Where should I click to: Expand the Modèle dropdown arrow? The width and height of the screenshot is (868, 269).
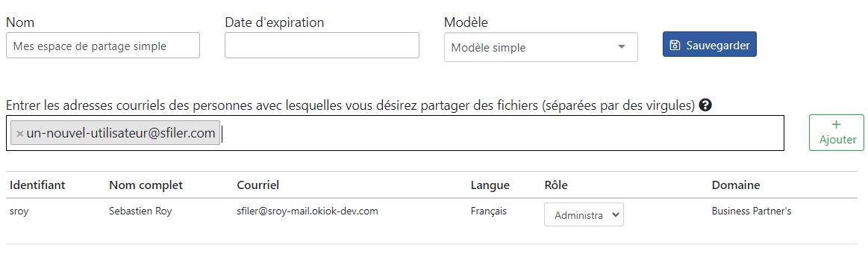click(622, 47)
